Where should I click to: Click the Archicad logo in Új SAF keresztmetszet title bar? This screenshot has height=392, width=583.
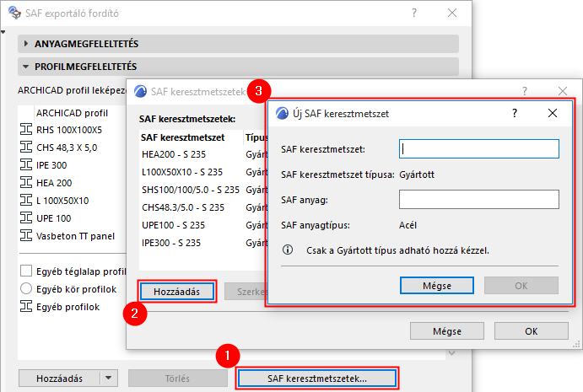point(282,113)
